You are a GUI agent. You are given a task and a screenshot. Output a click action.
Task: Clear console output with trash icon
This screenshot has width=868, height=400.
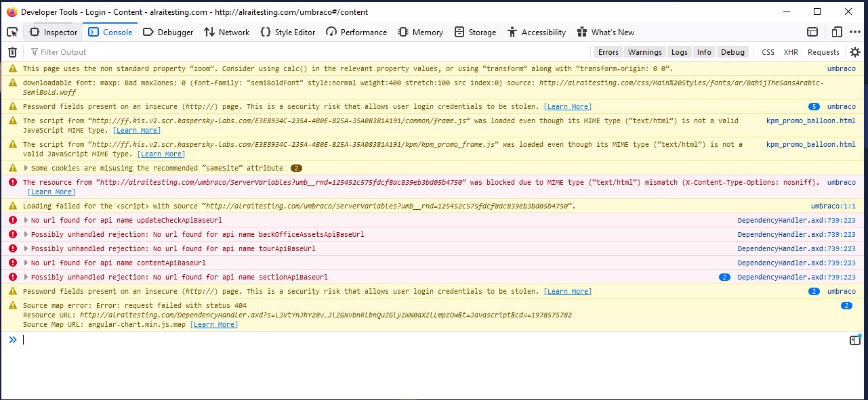pyautogui.click(x=12, y=52)
